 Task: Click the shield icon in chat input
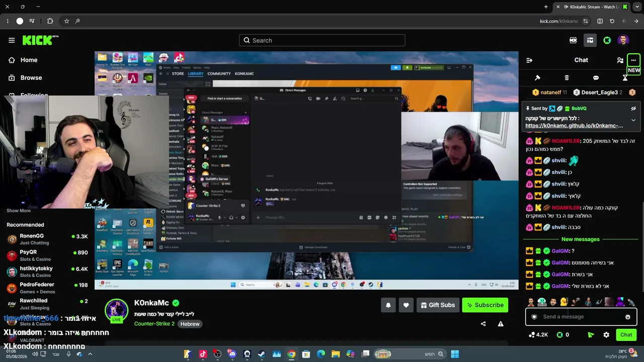[x=534, y=317]
